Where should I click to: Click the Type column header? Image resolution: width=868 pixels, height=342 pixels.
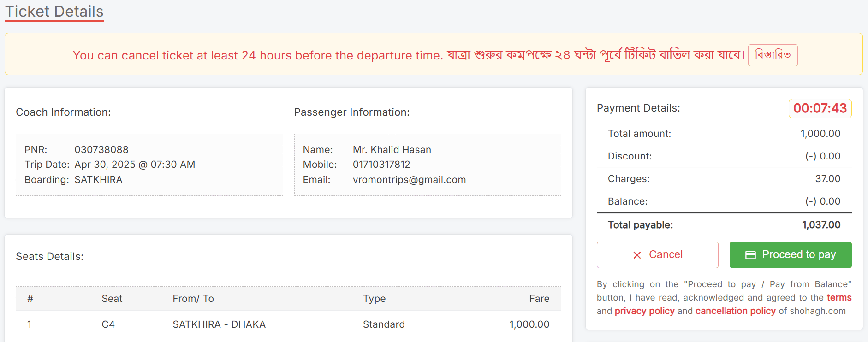pyautogui.click(x=374, y=299)
